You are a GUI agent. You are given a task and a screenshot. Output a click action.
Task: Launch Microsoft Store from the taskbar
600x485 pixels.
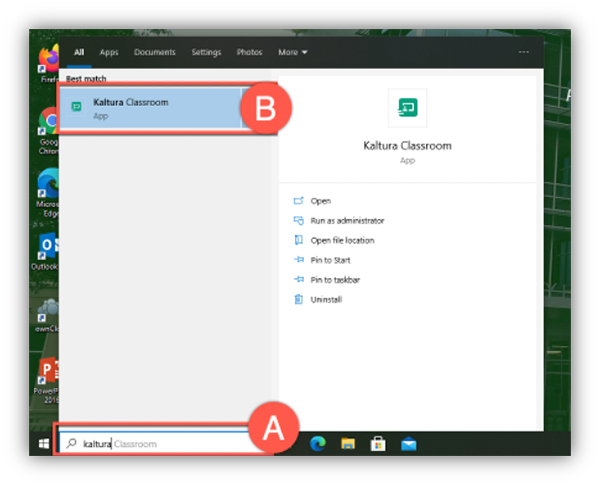click(378, 443)
